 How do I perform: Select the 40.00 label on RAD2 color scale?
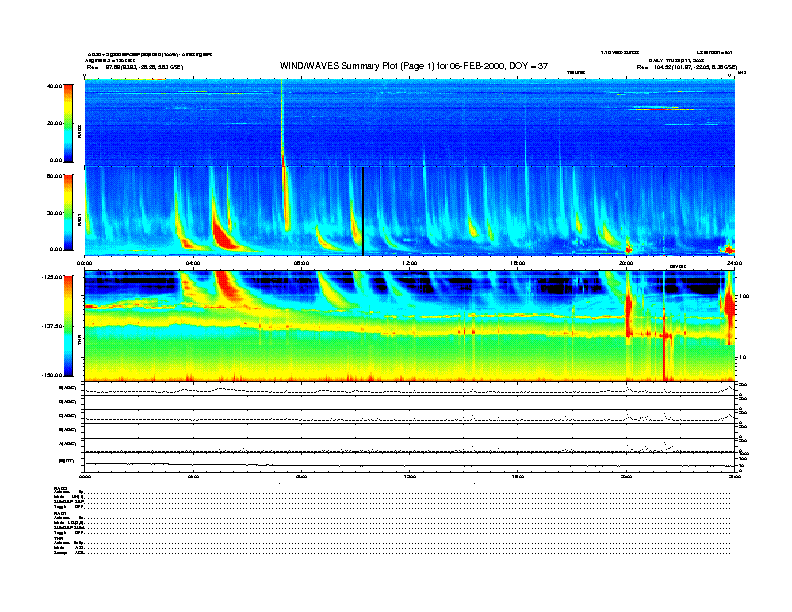[54, 86]
